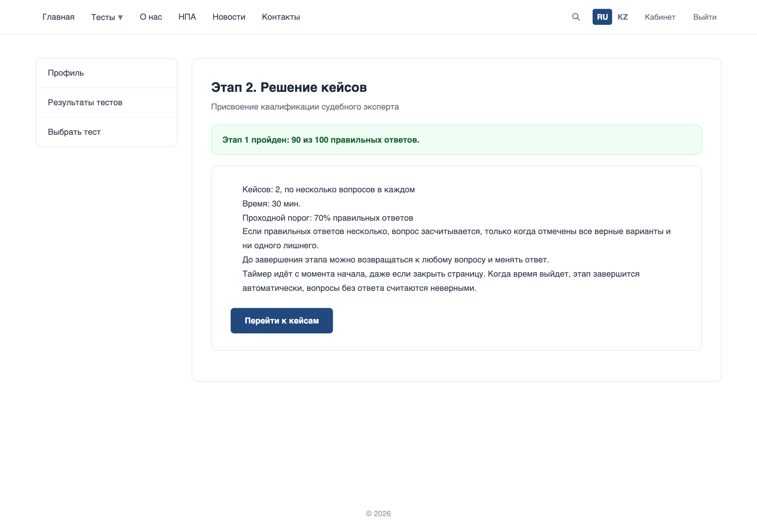Open the О нас page
The image size is (757, 532).
click(x=151, y=17)
